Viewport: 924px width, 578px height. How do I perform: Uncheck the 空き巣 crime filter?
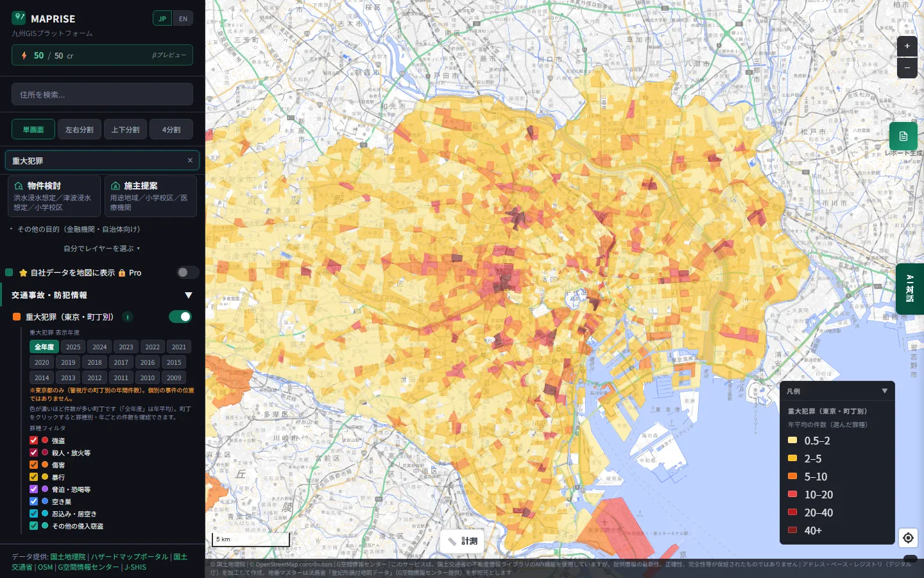33,501
